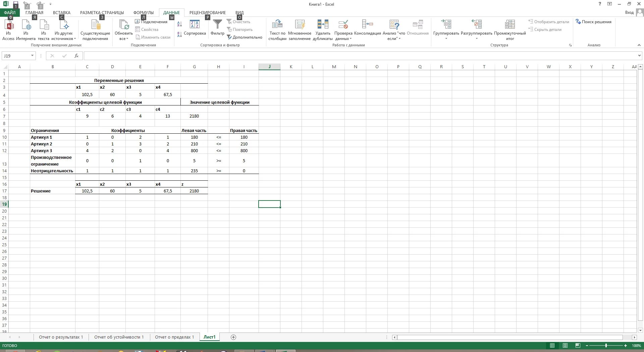Click the Select All corner button
Screen dimensions: 644x352
click(4, 67)
